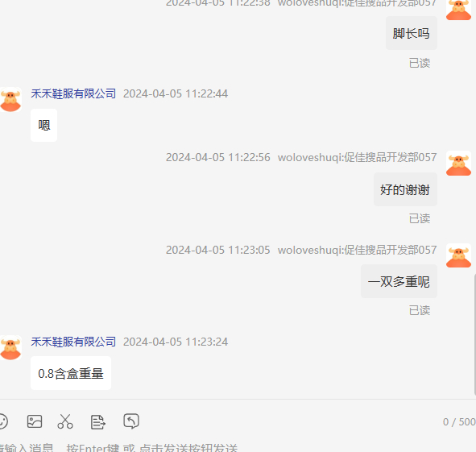Image resolution: width=476 pixels, height=452 pixels.
Task: Select the 好的谢谢 message bubble
Action: point(405,189)
